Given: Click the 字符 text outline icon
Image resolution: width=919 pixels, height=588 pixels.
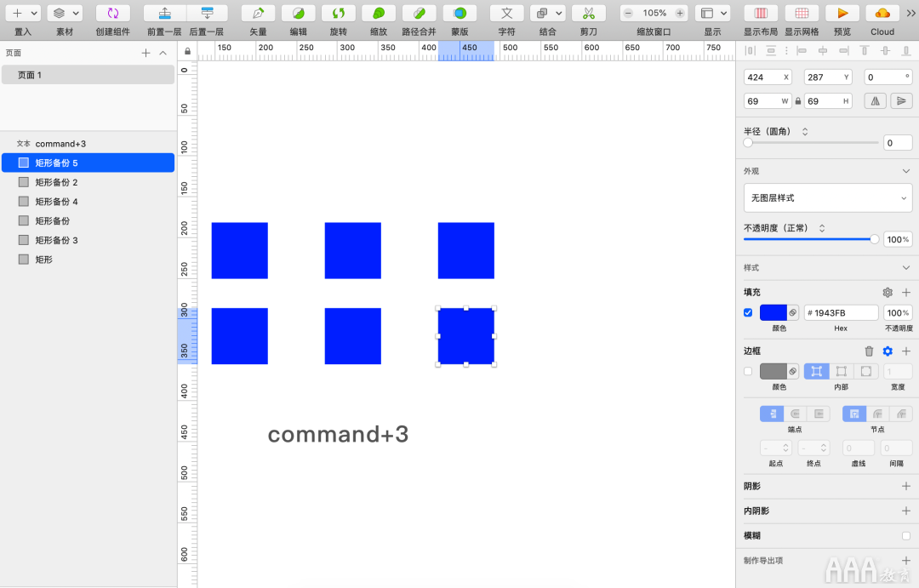Looking at the screenshot, I should click(507, 13).
